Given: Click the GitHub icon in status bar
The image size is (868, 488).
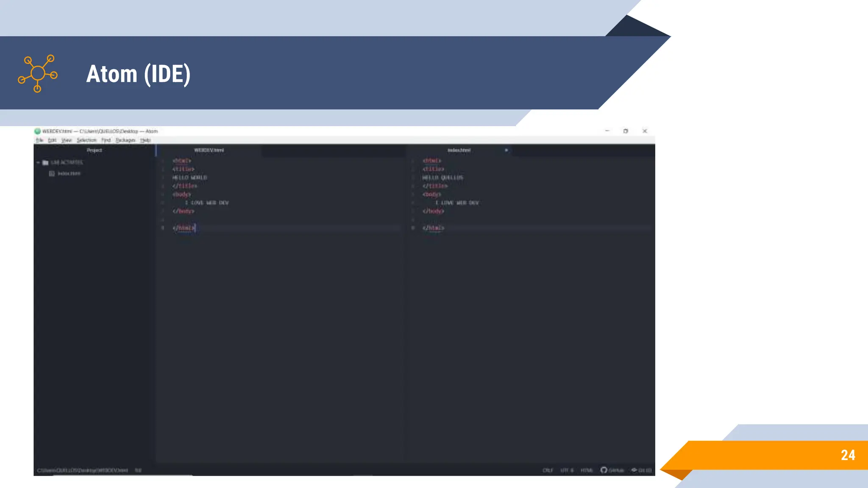Looking at the screenshot, I should [x=604, y=470].
